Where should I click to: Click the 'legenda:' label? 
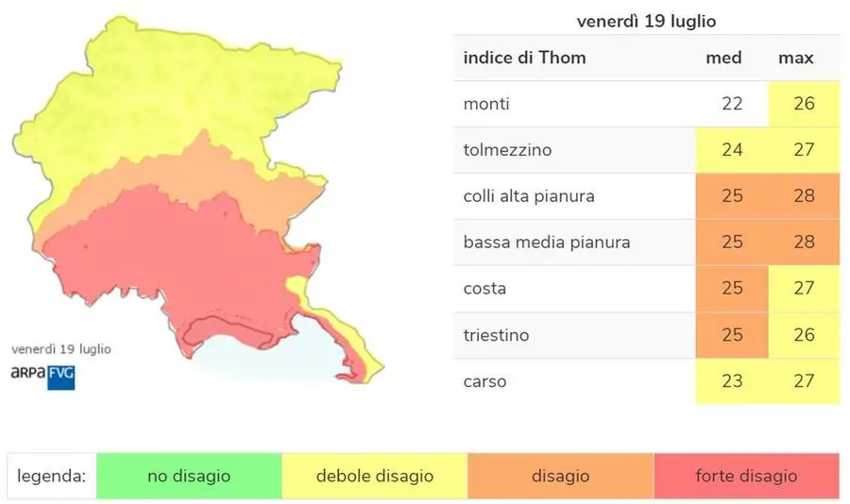point(52,476)
